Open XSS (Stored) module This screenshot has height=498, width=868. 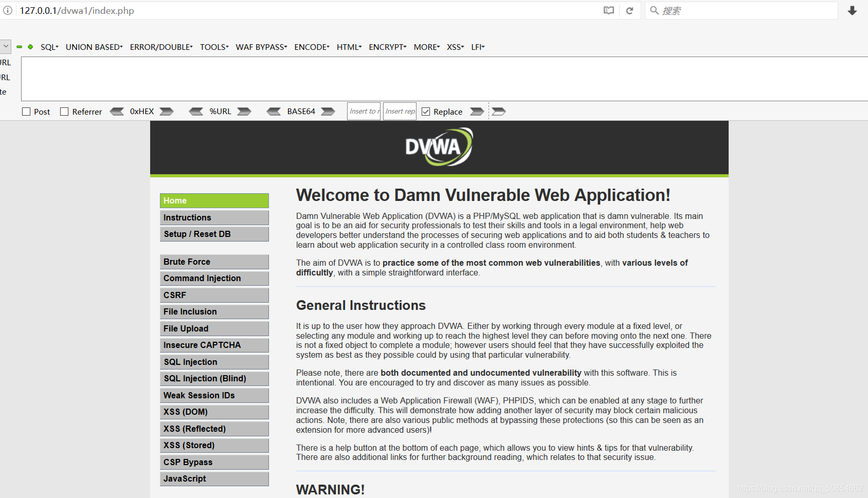coord(214,445)
